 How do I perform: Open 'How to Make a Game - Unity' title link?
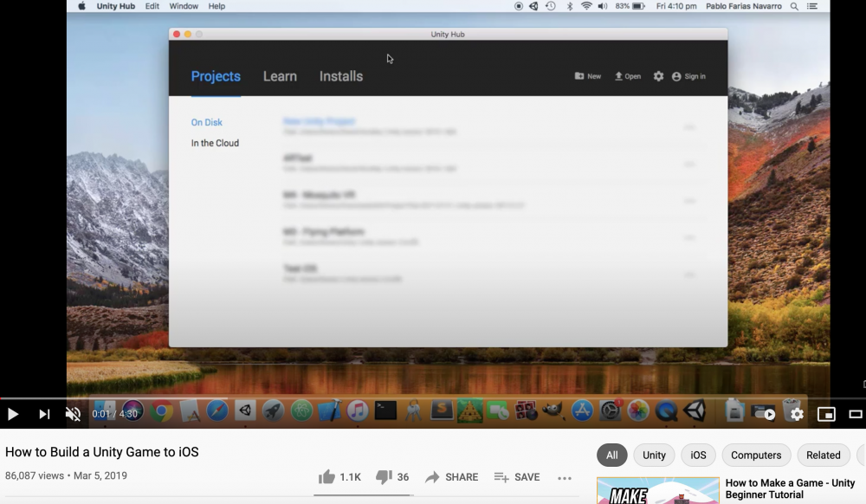pyautogui.click(x=790, y=488)
